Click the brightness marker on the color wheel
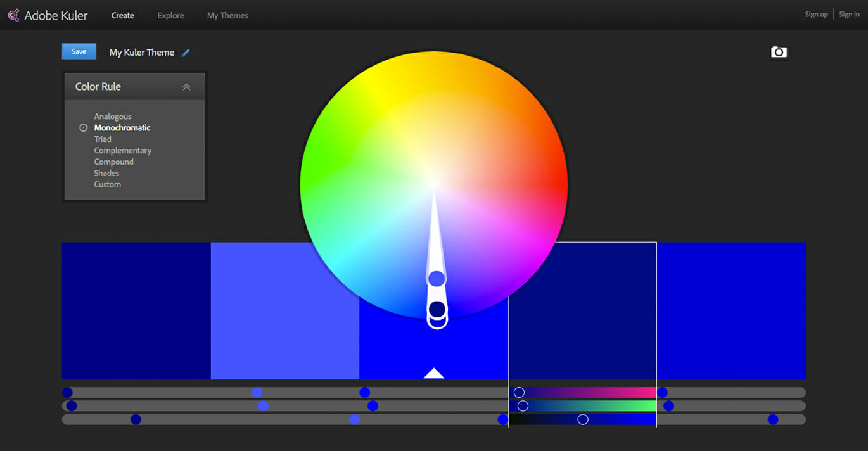Screen dimensions: 868x451 pos(437,278)
